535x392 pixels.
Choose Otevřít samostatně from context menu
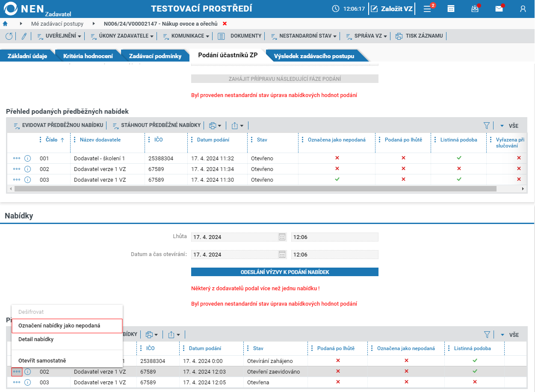[67, 360]
